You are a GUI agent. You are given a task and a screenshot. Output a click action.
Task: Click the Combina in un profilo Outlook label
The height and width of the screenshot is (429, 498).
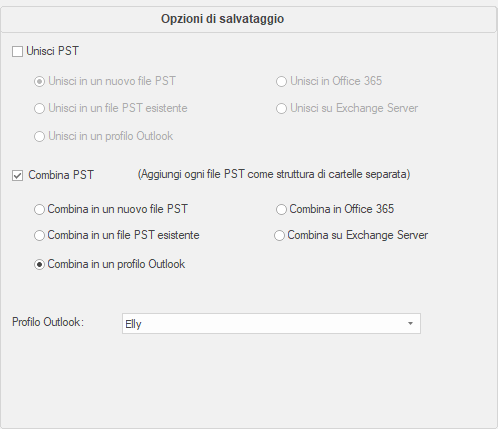116,264
